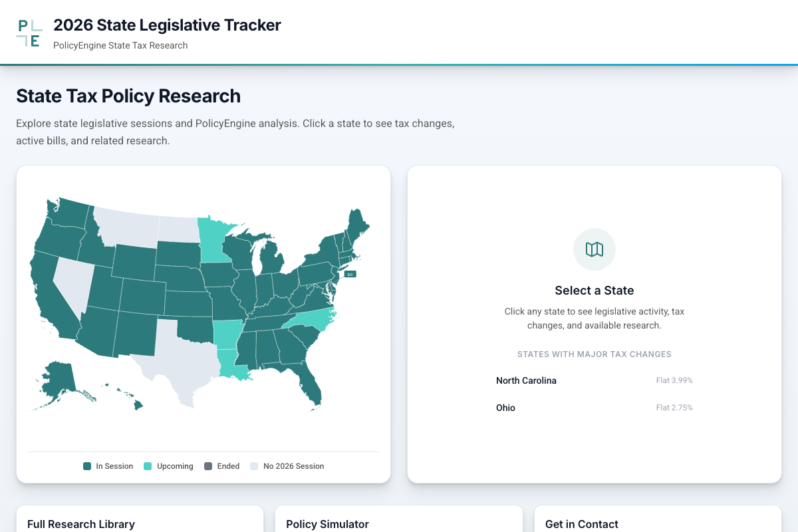Open the Full Research Library card

pos(80,524)
